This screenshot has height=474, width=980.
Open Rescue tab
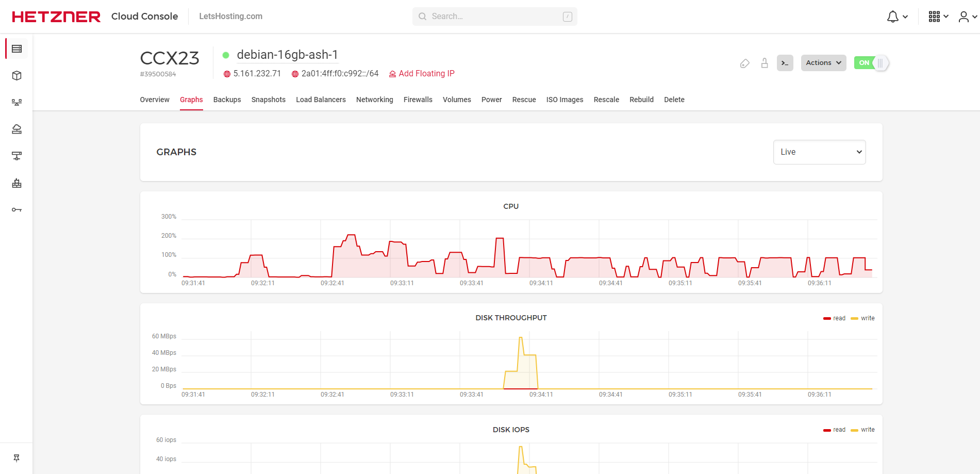[x=524, y=100]
